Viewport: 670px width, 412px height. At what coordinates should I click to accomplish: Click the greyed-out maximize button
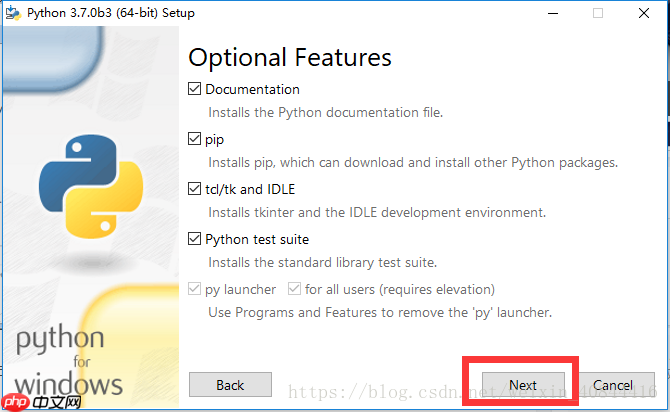tap(598, 13)
